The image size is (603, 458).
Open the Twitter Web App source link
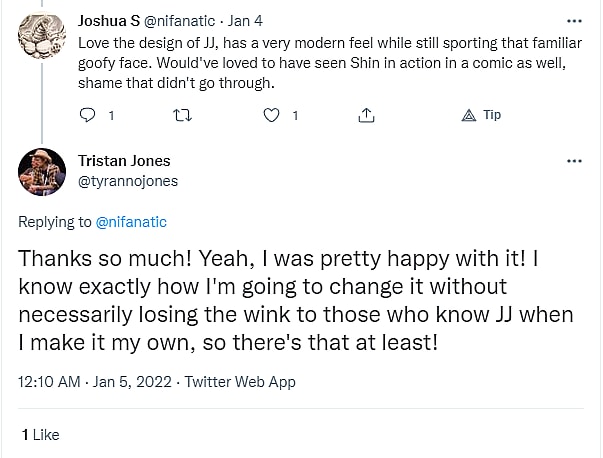point(240,381)
